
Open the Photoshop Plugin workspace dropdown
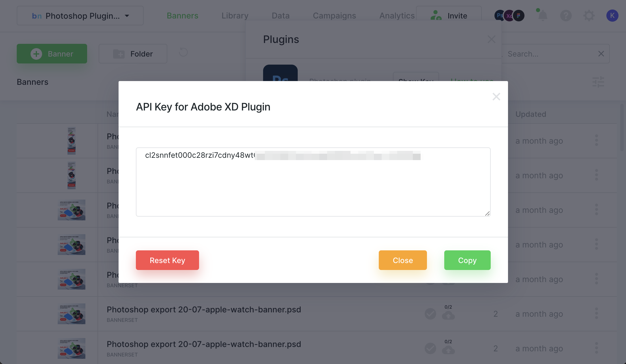[80, 16]
